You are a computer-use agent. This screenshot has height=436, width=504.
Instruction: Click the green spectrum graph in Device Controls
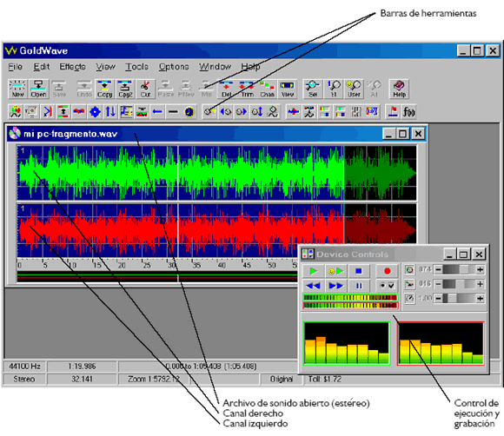click(x=347, y=343)
